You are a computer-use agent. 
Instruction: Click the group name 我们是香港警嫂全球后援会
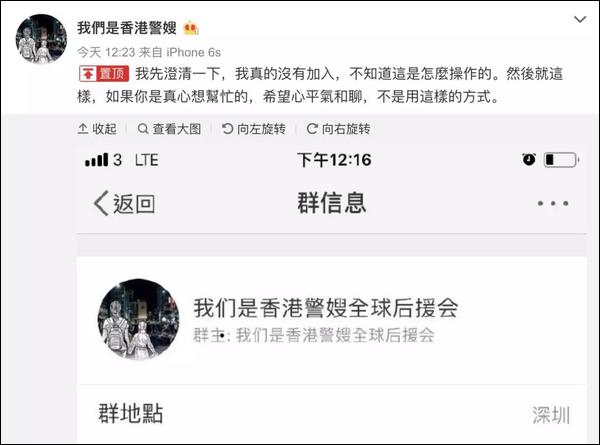(x=326, y=308)
